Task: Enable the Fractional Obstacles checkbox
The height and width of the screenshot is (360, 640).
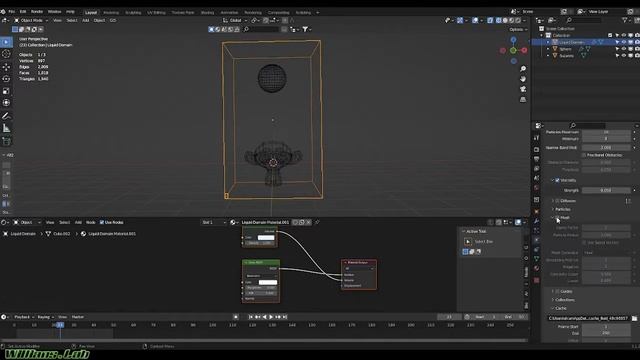Action: 584,155
